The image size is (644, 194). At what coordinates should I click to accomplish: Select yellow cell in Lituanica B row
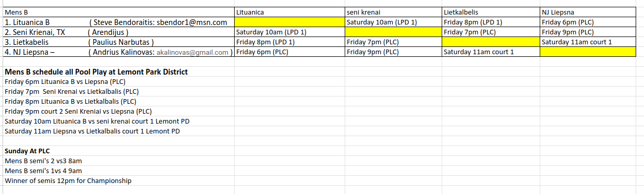(x=289, y=22)
